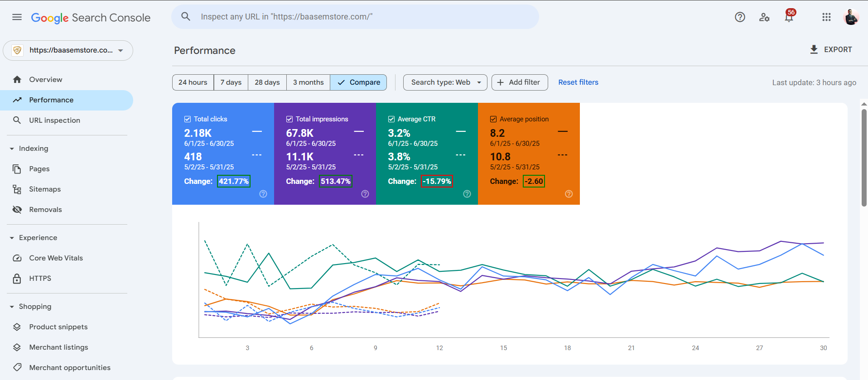Open Merchant opportunities page
Viewport: 868px width, 380px height.
point(67,368)
